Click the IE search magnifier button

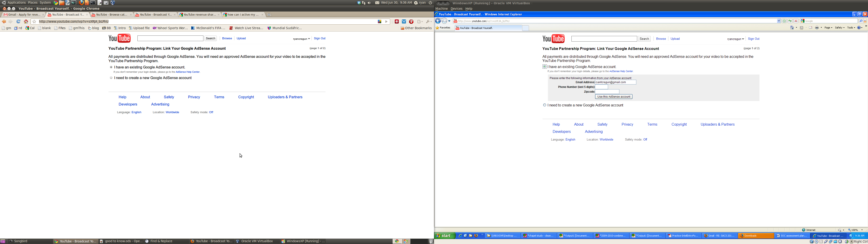[861, 21]
